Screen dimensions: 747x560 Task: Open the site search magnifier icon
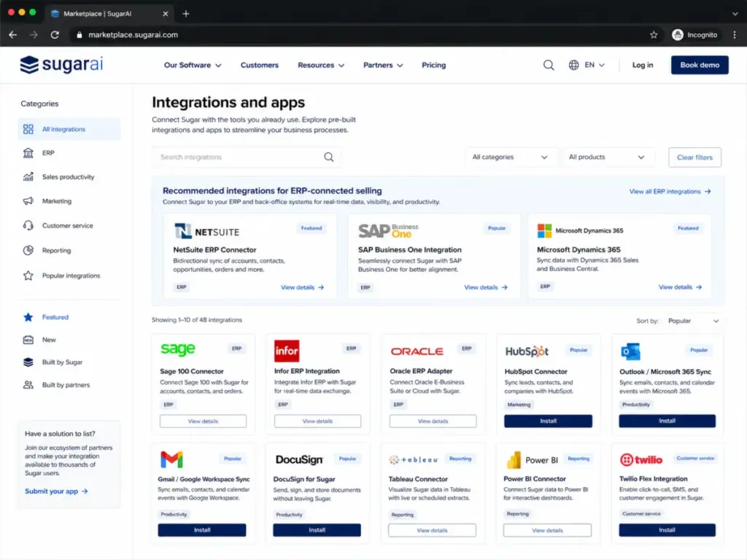549,65
